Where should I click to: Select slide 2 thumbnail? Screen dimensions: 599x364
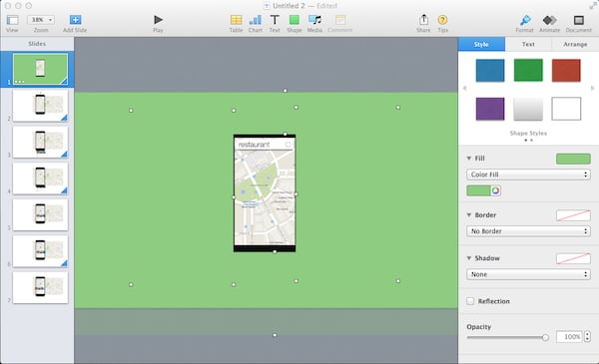(x=40, y=106)
